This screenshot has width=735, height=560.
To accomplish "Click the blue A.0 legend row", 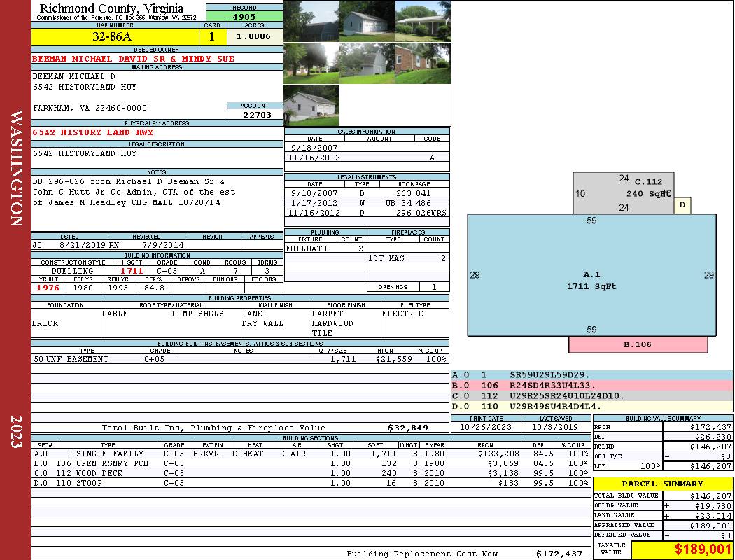I will coord(591,375).
